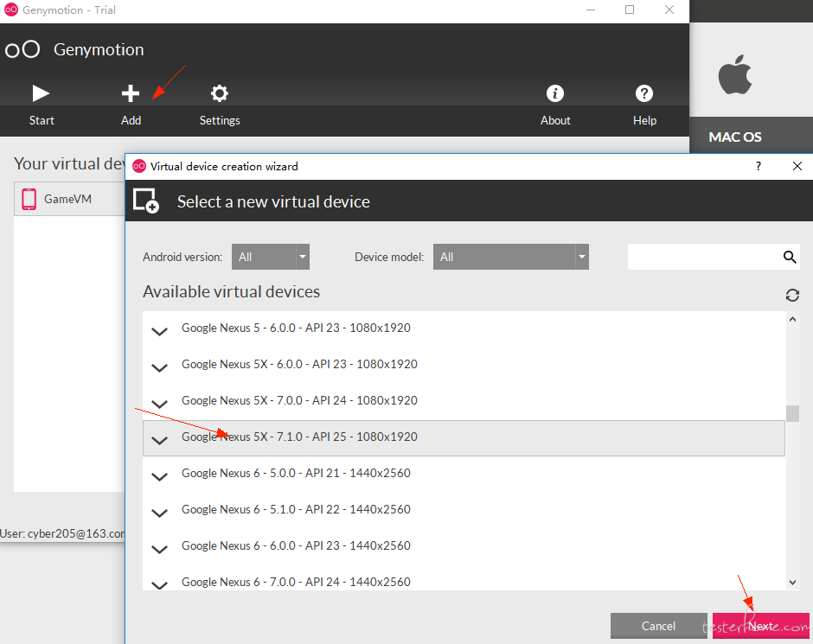Screen dimensions: 813x644
Task: Click scrollbar down arrow in device list
Action: pos(792,583)
